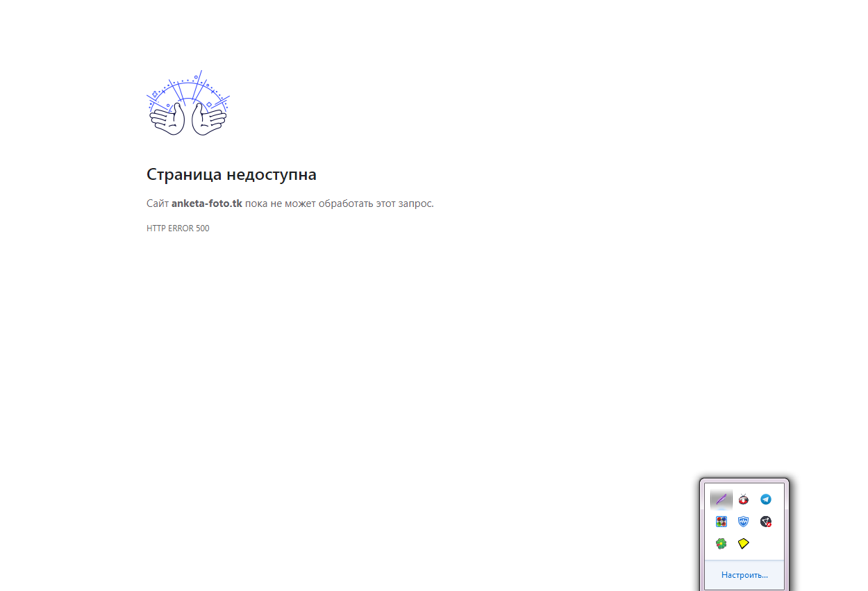This screenshot has height=591, width=868.
Task: Click the word Сайт in the error message
Action: click(x=158, y=203)
